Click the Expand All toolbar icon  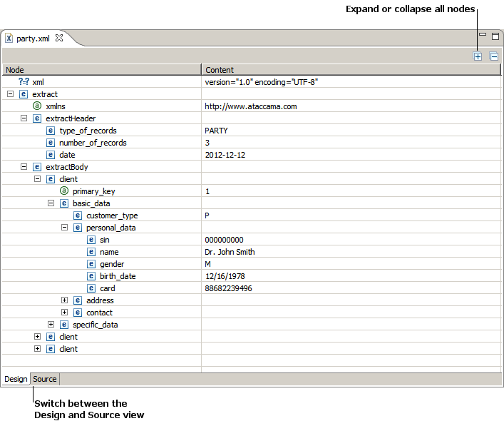(478, 56)
